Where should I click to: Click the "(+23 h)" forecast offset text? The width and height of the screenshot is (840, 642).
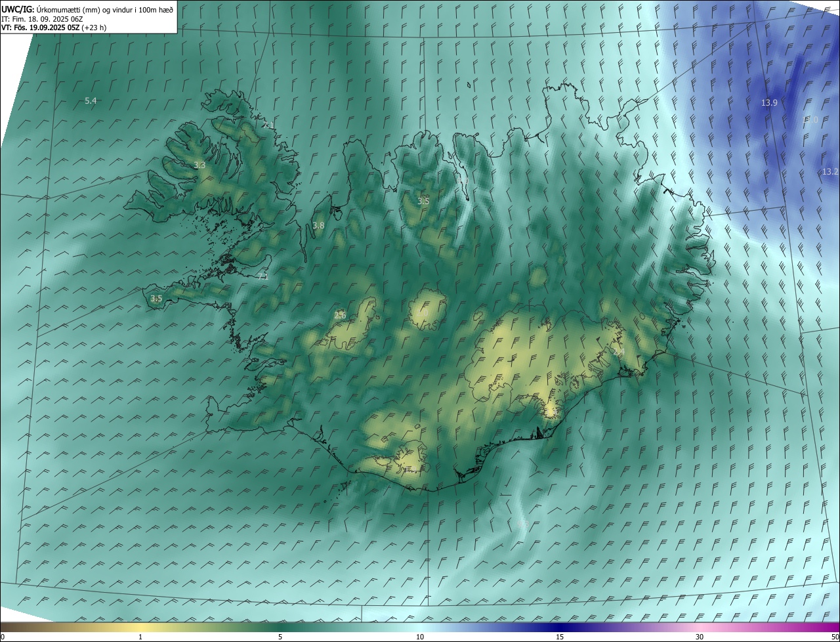(94, 28)
